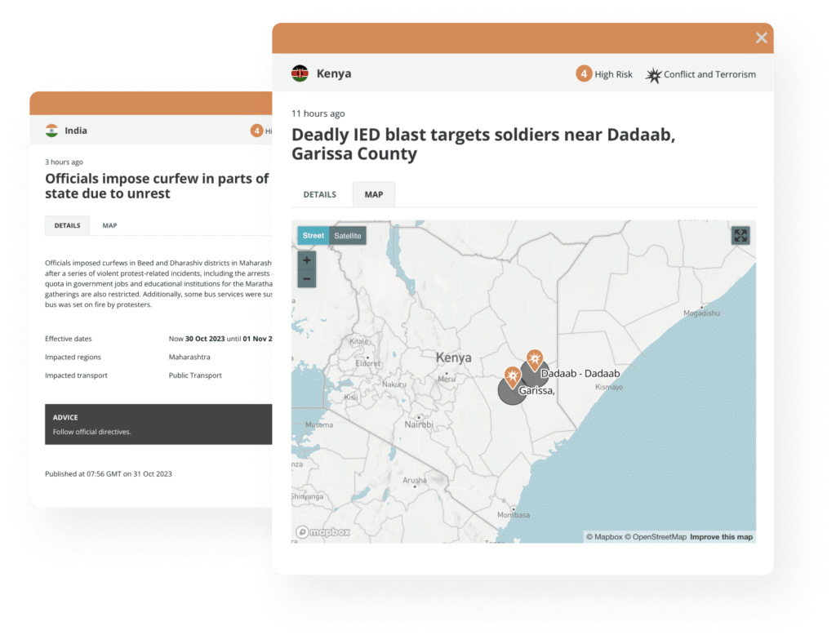Zoom out using the minus map control
The width and height of the screenshot is (836, 644).
pyautogui.click(x=306, y=278)
